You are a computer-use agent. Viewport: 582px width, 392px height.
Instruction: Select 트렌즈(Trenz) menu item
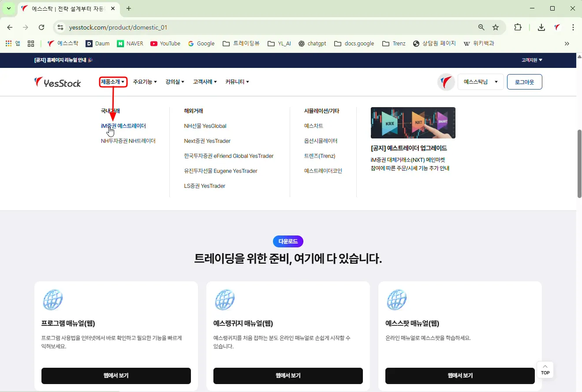320,156
